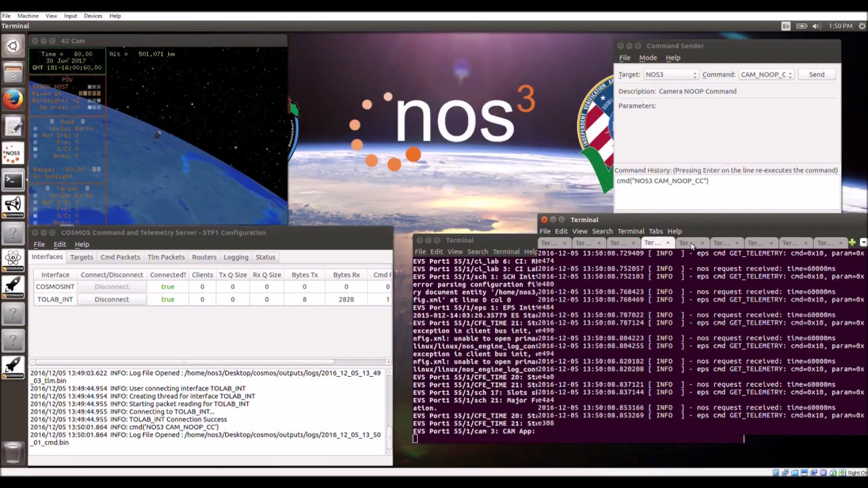
Task: Click the Connected? column header
Action: click(x=167, y=274)
